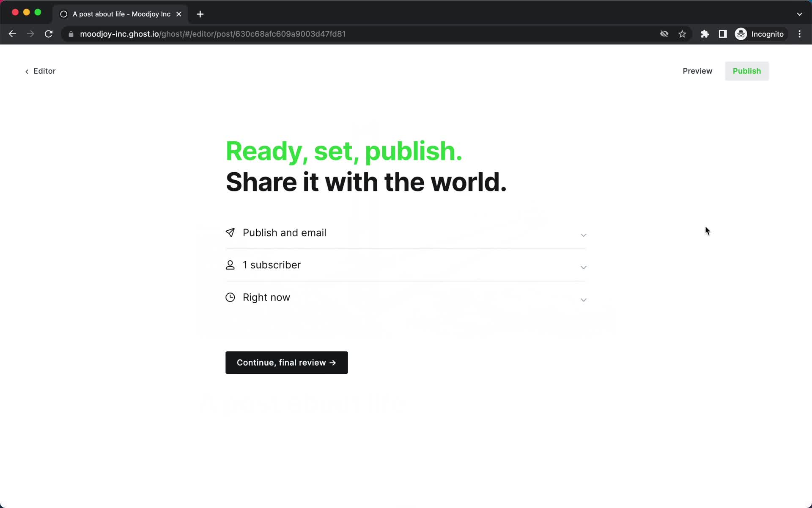Click the extensions puzzle icon in browser
Image resolution: width=812 pixels, height=508 pixels.
(705, 34)
